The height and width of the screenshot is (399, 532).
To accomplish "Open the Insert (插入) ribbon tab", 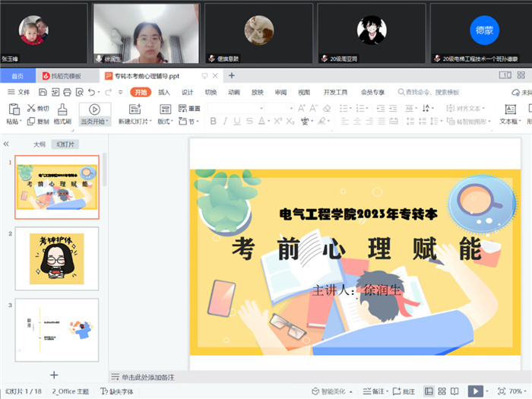I will coord(164,92).
